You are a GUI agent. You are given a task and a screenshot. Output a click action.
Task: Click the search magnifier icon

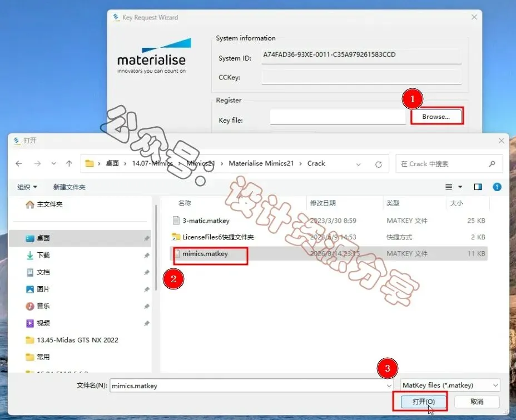pyautogui.click(x=492, y=164)
